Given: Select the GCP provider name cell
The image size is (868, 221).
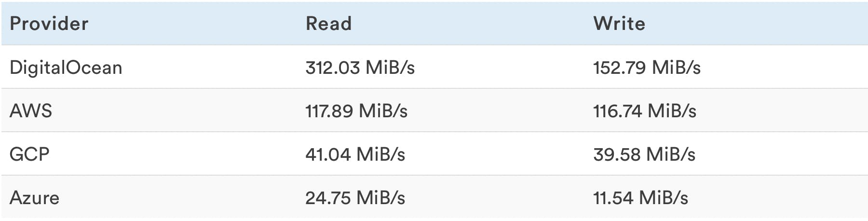Looking at the screenshot, I should (29, 154).
